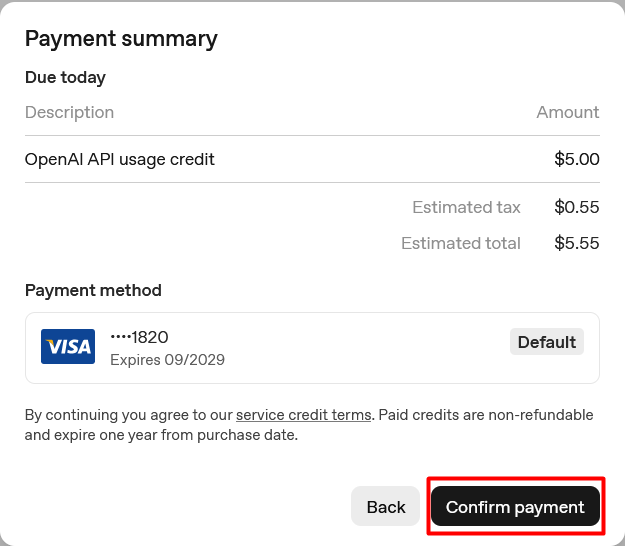Click the Amount column header
Image resolution: width=625 pixels, height=546 pixels.
coord(567,112)
